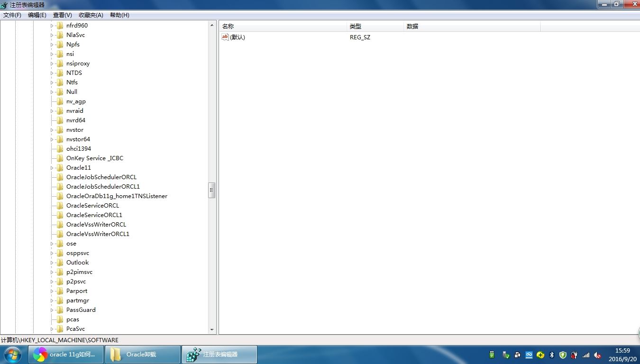Expand the nfrd960 key
640x364 pixels.
click(52, 26)
